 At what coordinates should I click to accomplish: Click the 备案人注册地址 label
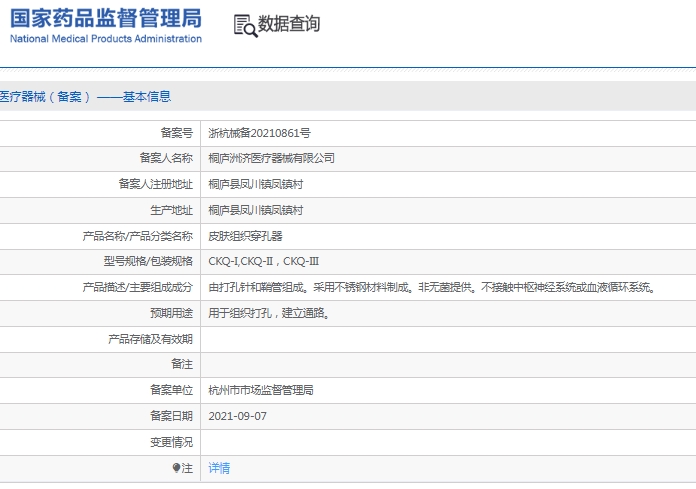[x=155, y=184]
